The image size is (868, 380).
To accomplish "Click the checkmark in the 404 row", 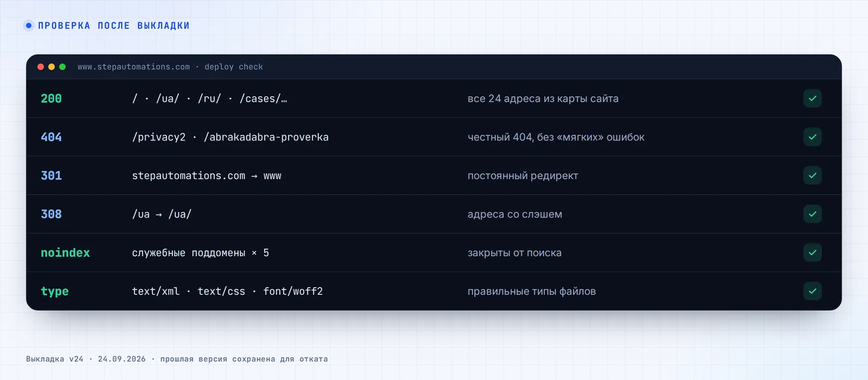I will [812, 137].
